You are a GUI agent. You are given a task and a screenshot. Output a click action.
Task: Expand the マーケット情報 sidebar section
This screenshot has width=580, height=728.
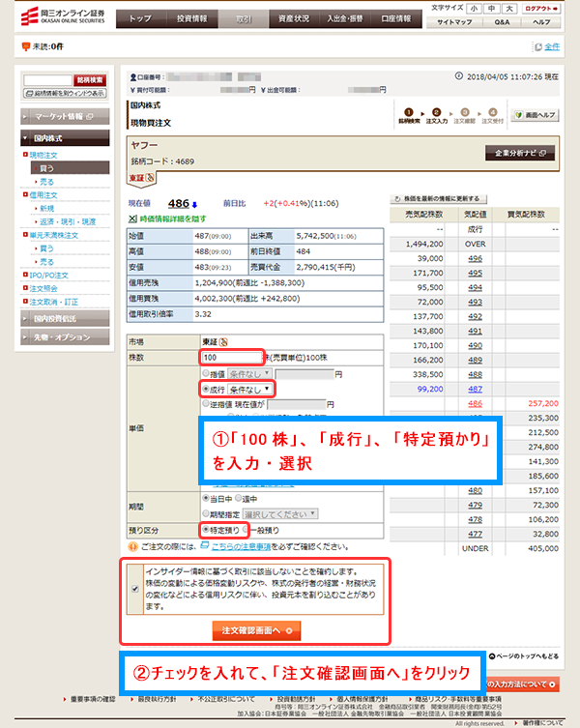[66, 117]
